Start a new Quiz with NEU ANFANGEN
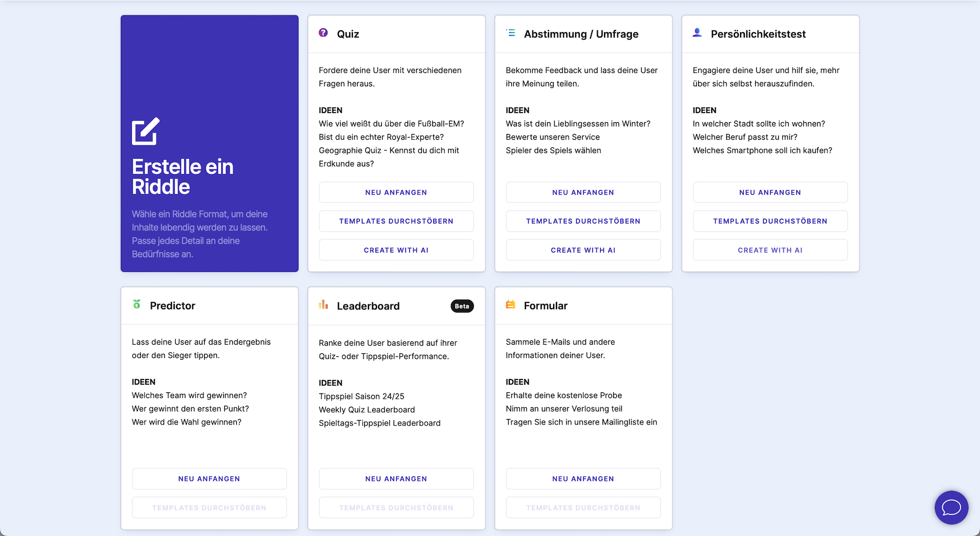This screenshot has height=536, width=980. coord(396,192)
